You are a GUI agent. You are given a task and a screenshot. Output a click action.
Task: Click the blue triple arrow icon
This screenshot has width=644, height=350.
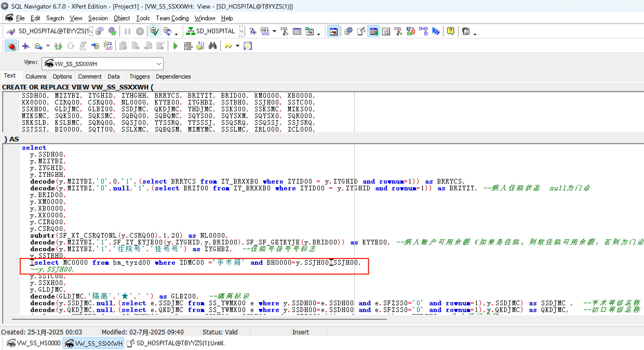pos(436,31)
